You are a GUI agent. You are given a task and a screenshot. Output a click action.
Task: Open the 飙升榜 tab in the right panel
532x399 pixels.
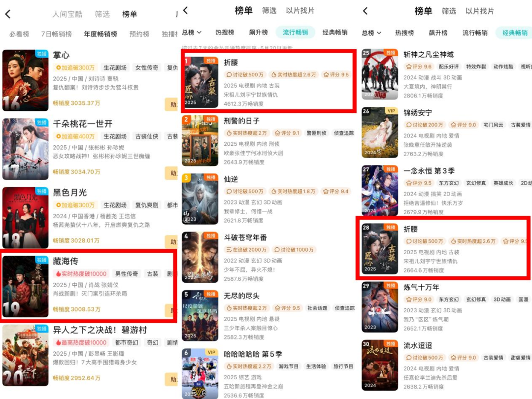click(438, 33)
